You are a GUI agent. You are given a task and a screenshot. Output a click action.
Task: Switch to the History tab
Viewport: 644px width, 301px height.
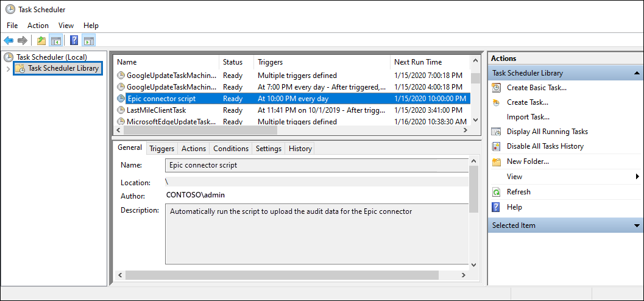(x=300, y=149)
